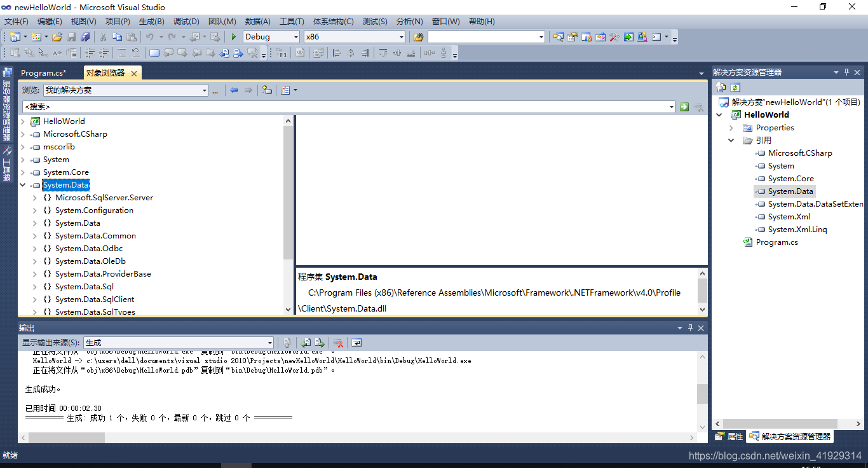Screen dimensions: 868x468
Task: Click the Object Browser back arrow
Action: [x=234, y=90]
